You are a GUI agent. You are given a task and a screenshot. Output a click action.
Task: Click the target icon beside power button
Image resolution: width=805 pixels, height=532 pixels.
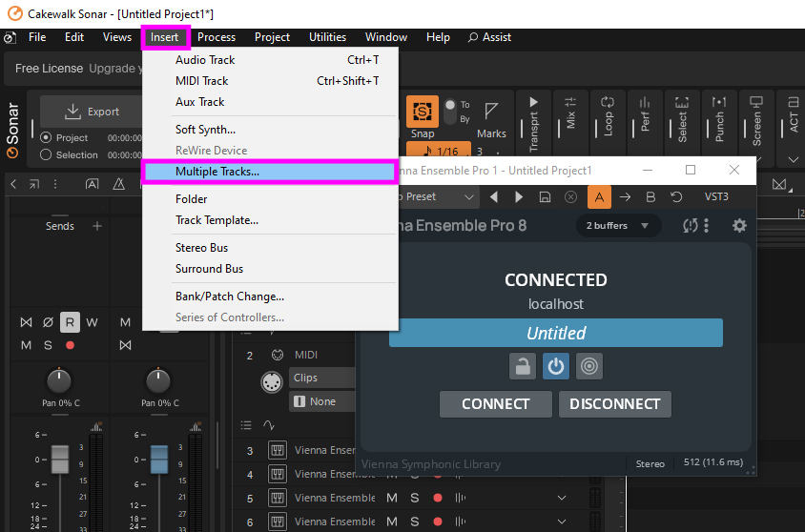coord(589,366)
